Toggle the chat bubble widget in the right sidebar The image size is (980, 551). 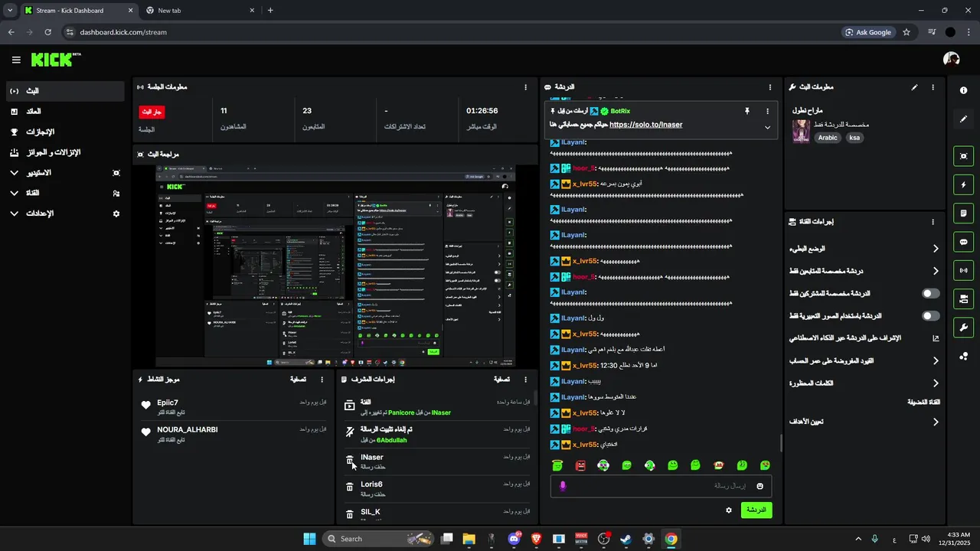(x=963, y=242)
